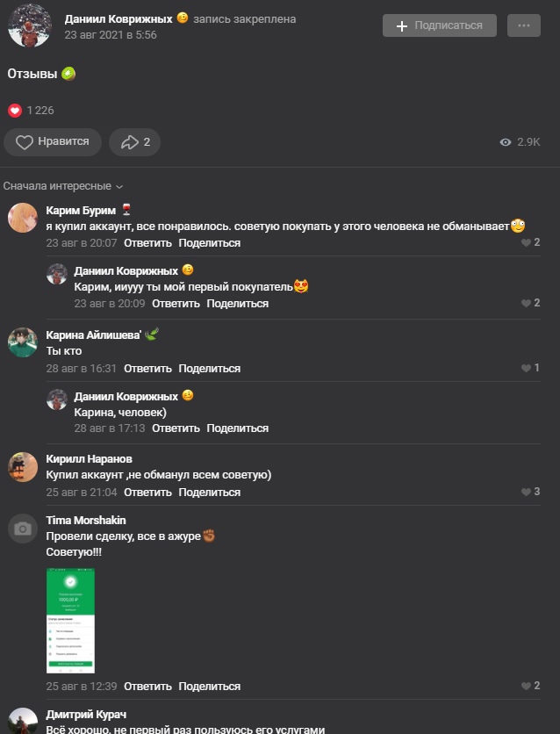Screen dimensions: 560x734
Task: Open Карина Айлишева's profile name link
Action: pos(93,335)
